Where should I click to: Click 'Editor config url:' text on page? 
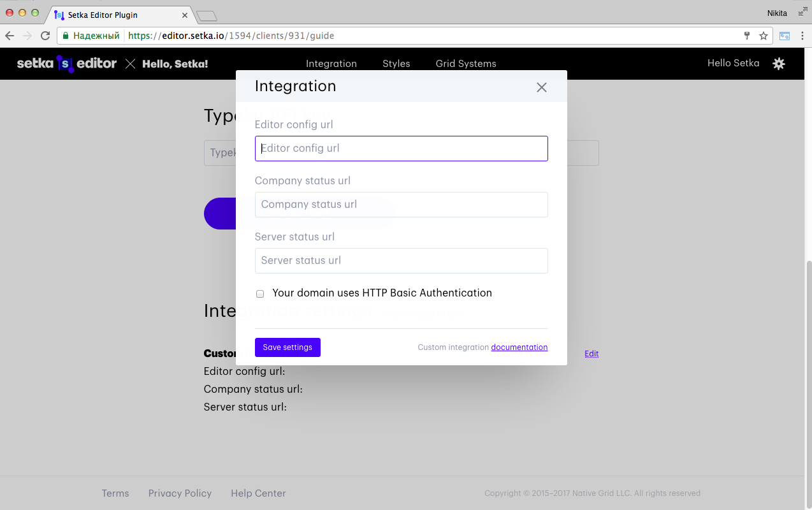click(x=244, y=371)
